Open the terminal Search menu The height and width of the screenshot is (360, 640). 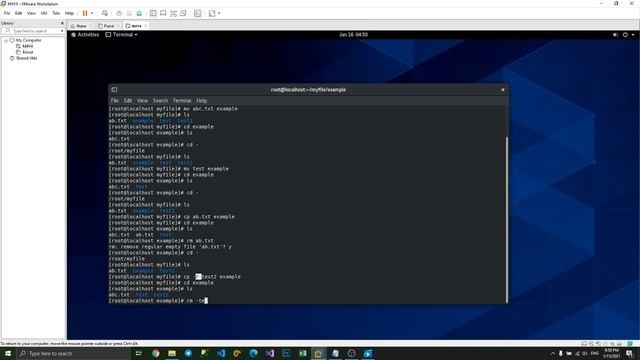pyautogui.click(x=160, y=100)
